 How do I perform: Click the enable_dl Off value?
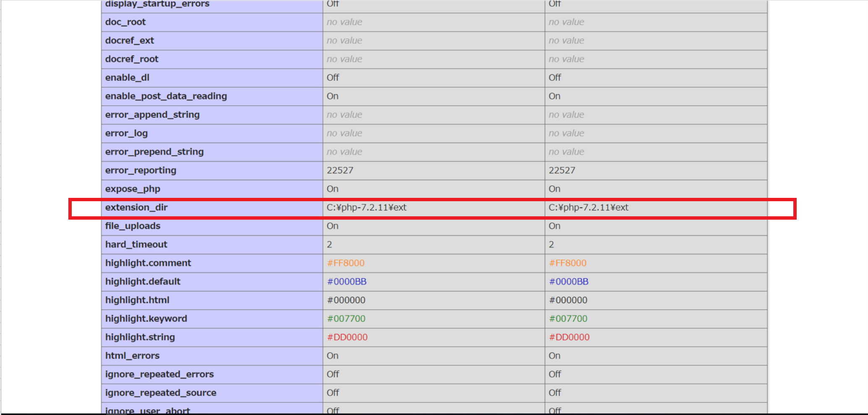pos(332,78)
